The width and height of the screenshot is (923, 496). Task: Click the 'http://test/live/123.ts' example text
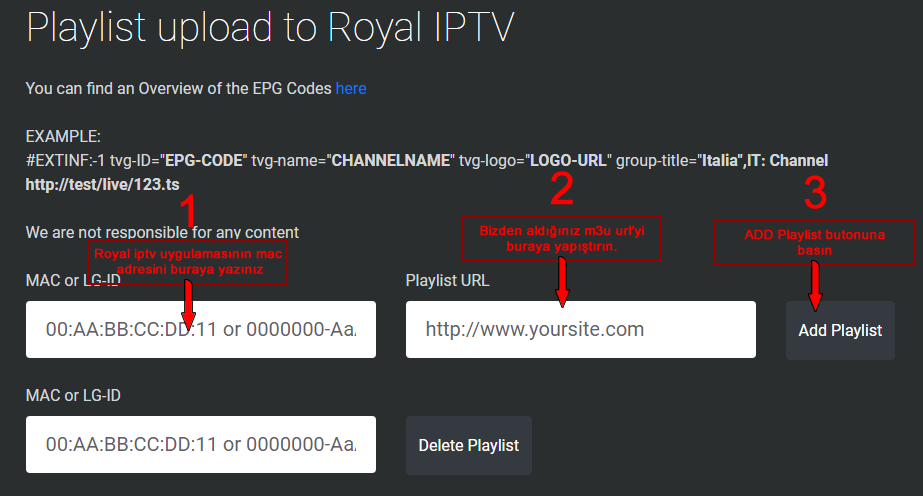[102, 184]
